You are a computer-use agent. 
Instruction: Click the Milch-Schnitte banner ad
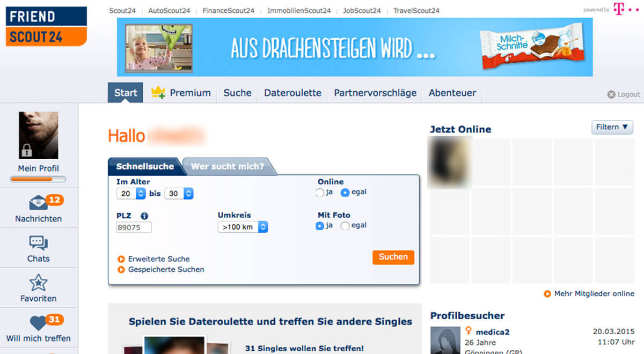point(355,47)
